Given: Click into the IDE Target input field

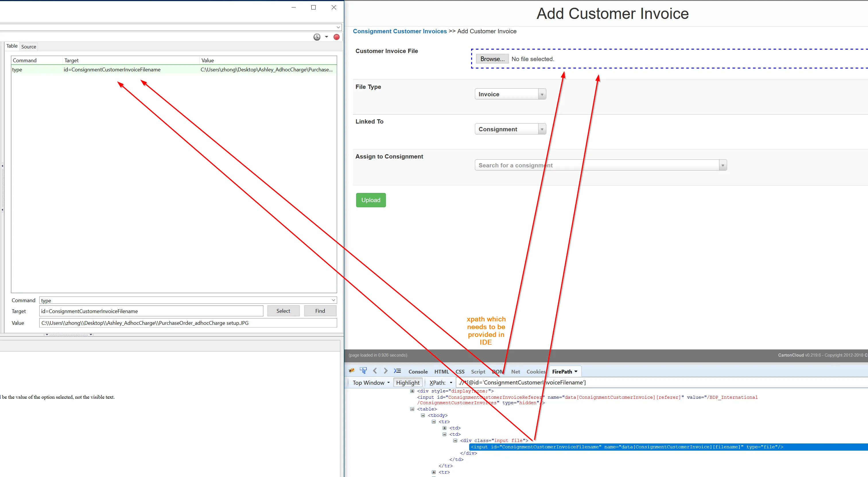Looking at the screenshot, I should coord(151,311).
